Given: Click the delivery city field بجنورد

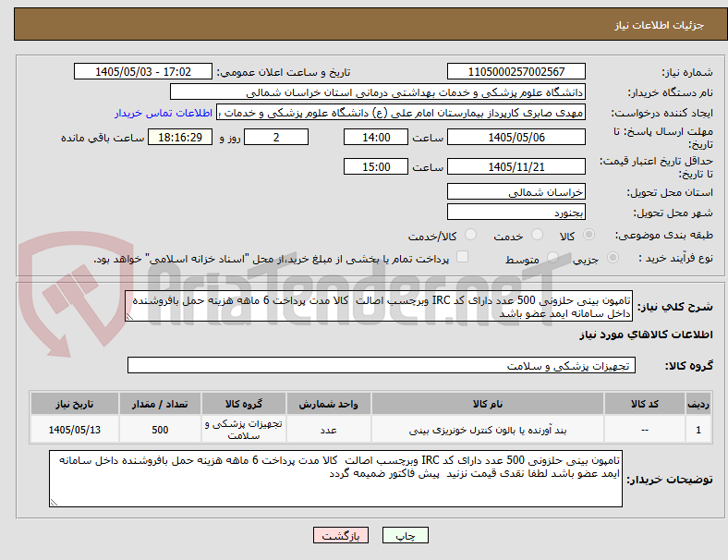Looking at the screenshot, I should [x=516, y=213].
